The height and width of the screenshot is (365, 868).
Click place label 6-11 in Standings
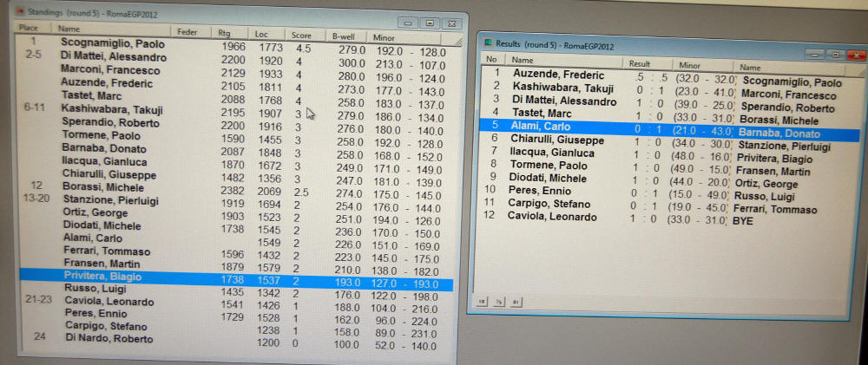(x=36, y=108)
